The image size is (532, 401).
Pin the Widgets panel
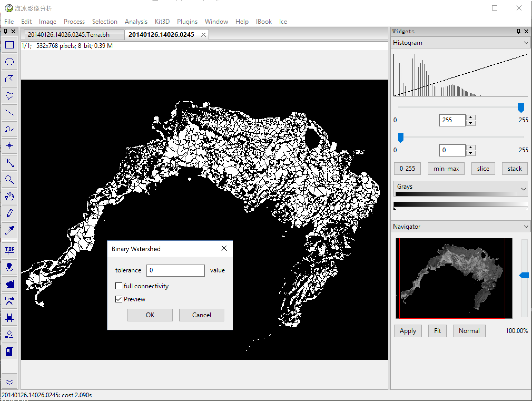coord(518,31)
